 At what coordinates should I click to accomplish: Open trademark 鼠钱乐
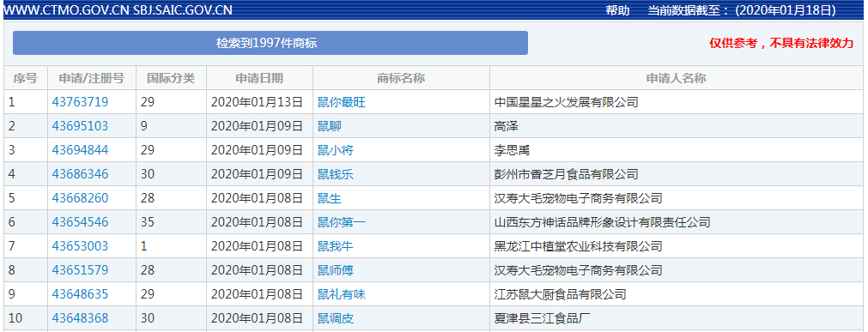coord(336,174)
